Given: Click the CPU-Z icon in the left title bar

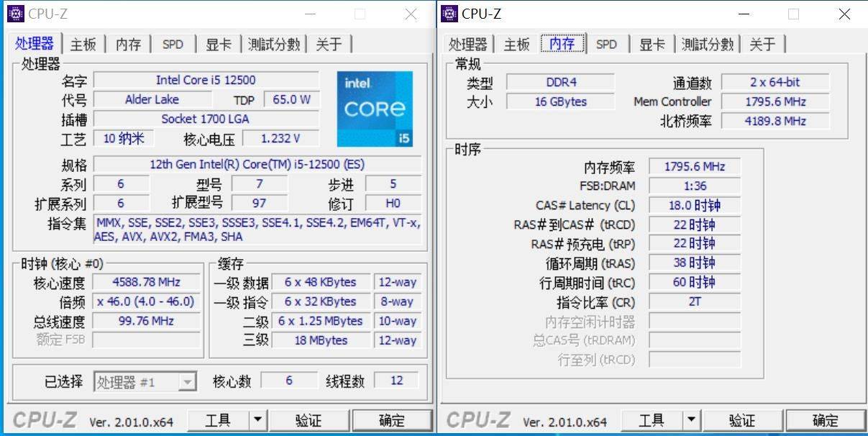Looking at the screenshot, I should (x=17, y=13).
